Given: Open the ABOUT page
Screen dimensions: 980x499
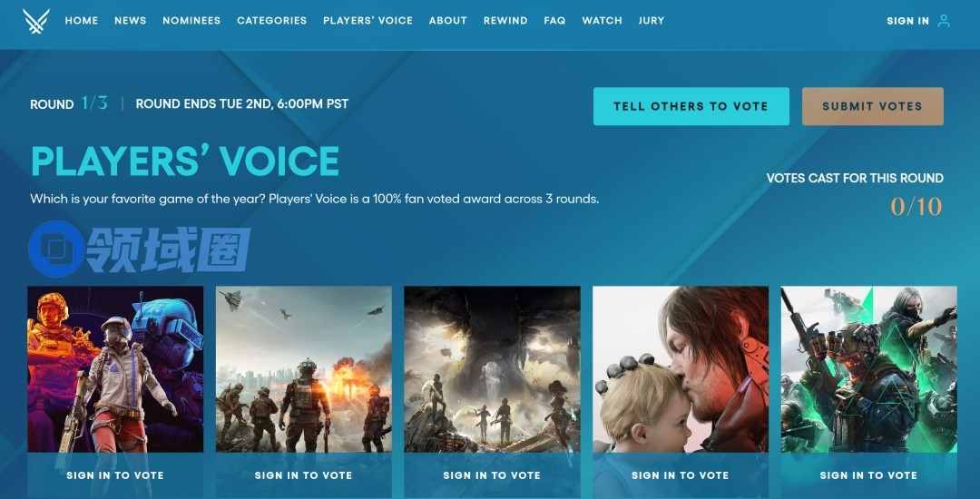Looking at the screenshot, I should point(448,21).
